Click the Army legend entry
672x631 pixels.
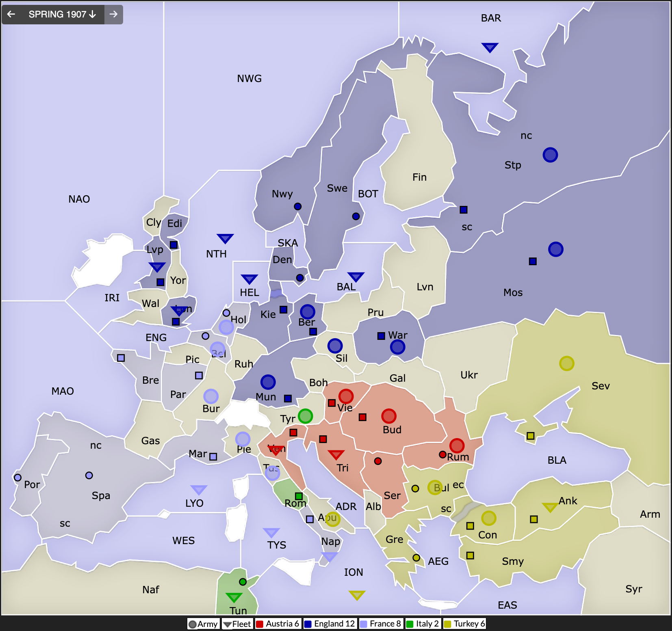point(203,624)
